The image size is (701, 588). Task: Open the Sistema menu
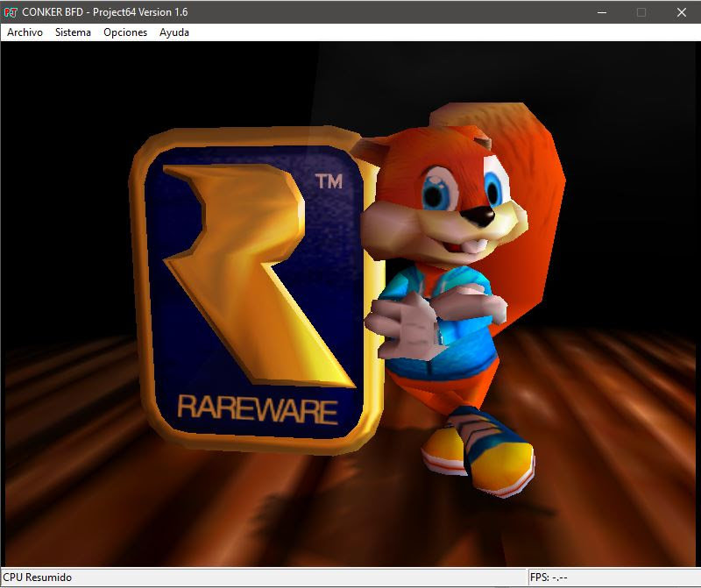(x=72, y=32)
